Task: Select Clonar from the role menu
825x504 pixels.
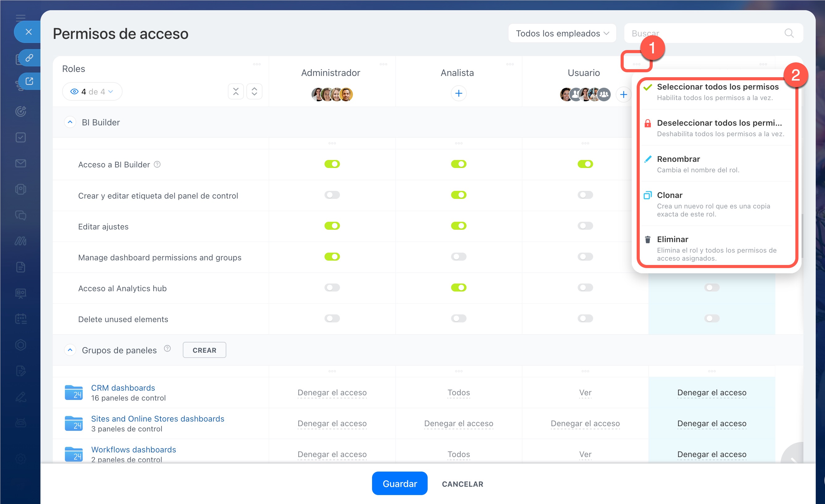Action: click(x=670, y=195)
